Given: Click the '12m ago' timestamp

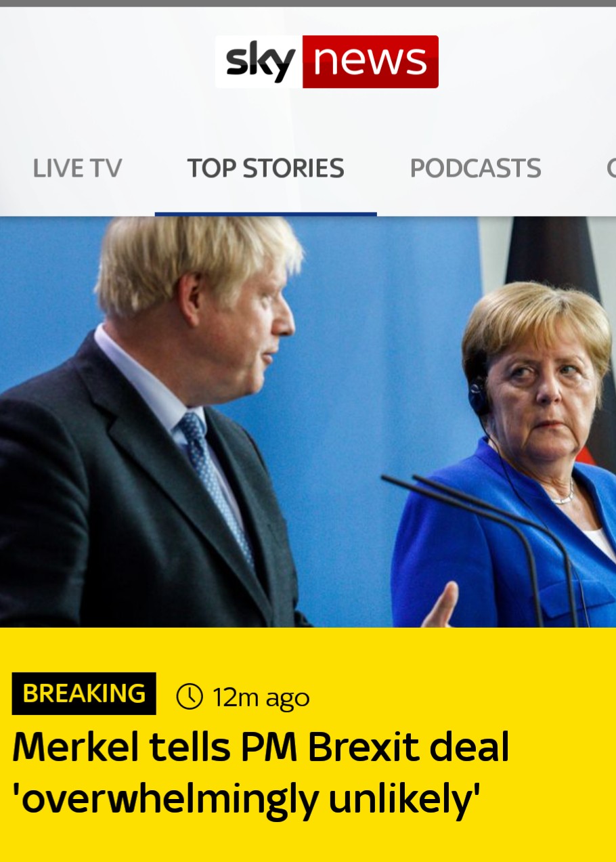Looking at the screenshot, I should point(261,697).
